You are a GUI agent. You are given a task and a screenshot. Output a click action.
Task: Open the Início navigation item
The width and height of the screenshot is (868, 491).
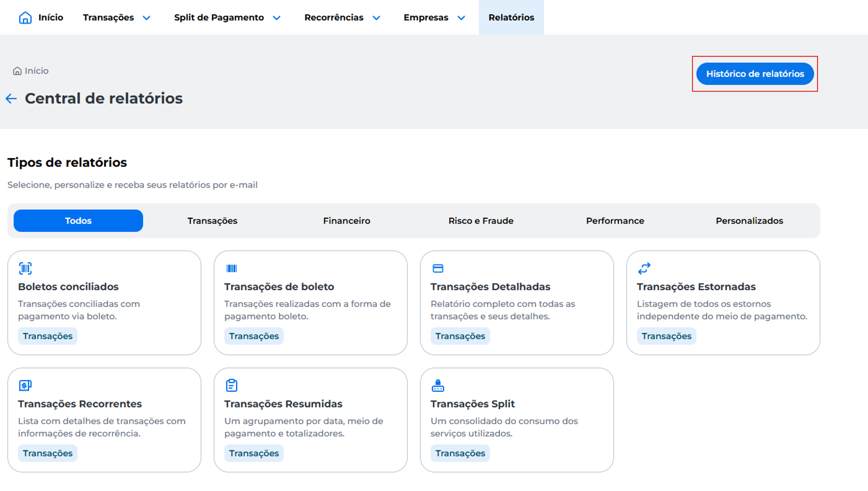tap(51, 17)
